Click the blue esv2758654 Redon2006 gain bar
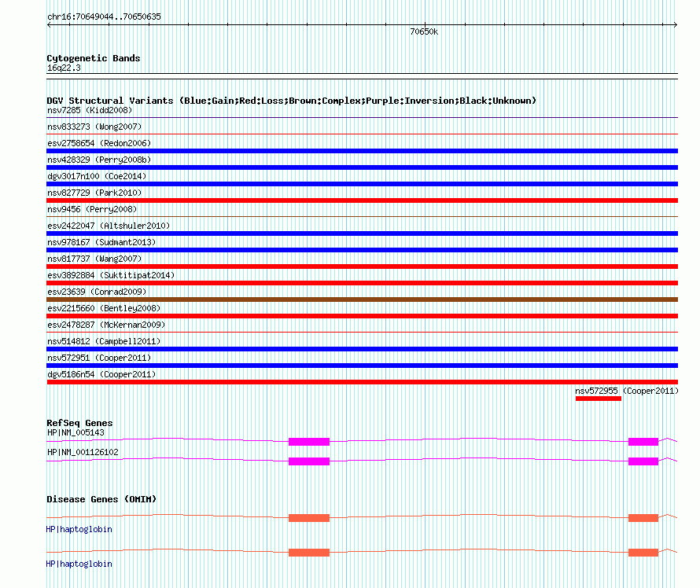The width and height of the screenshot is (700, 588). pyautogui.click(x=362, y=151)
